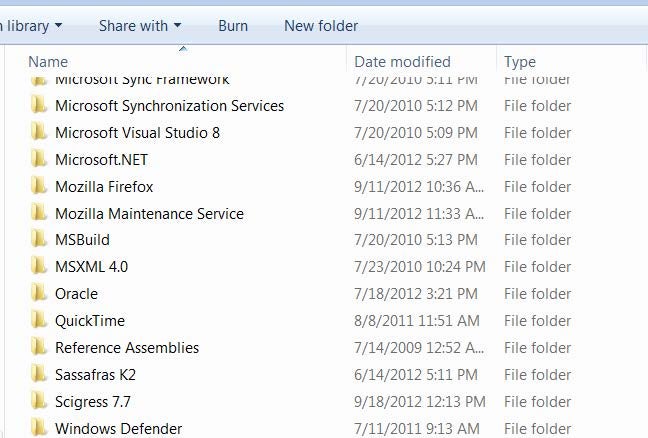Click the date 7/20/2010 5:13 PM

click(x=416, y=240)
